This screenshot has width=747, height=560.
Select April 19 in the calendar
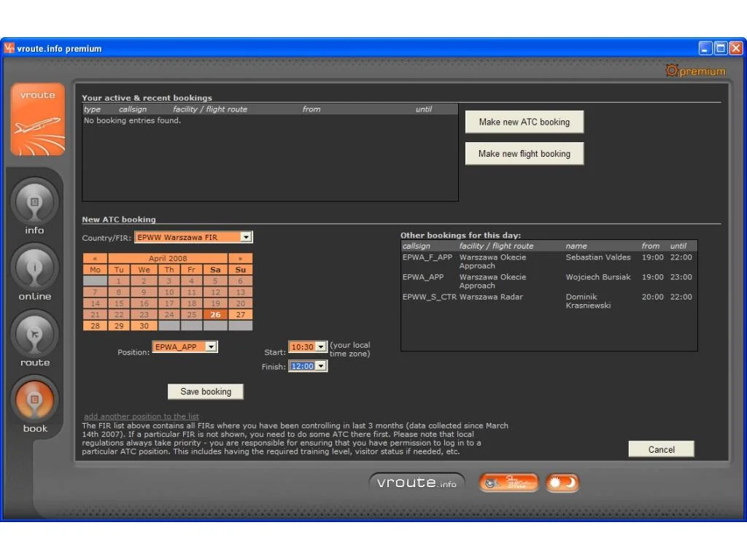[215, 303]
